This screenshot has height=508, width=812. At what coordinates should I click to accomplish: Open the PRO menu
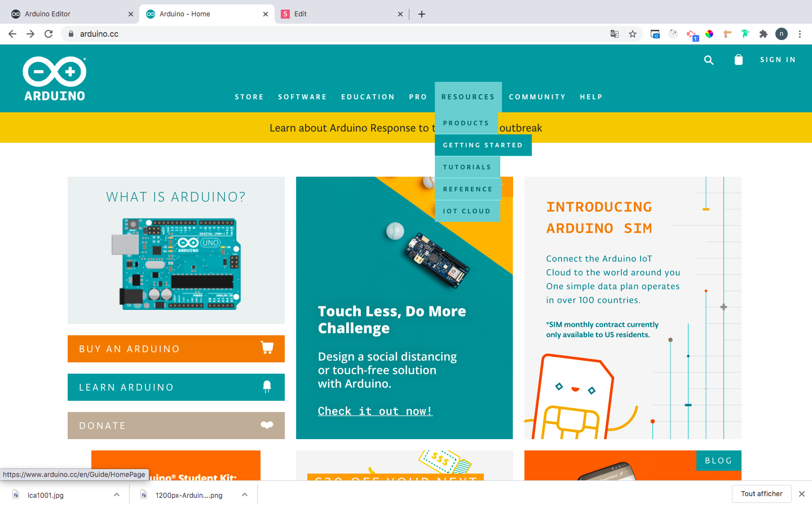point(418,97)
